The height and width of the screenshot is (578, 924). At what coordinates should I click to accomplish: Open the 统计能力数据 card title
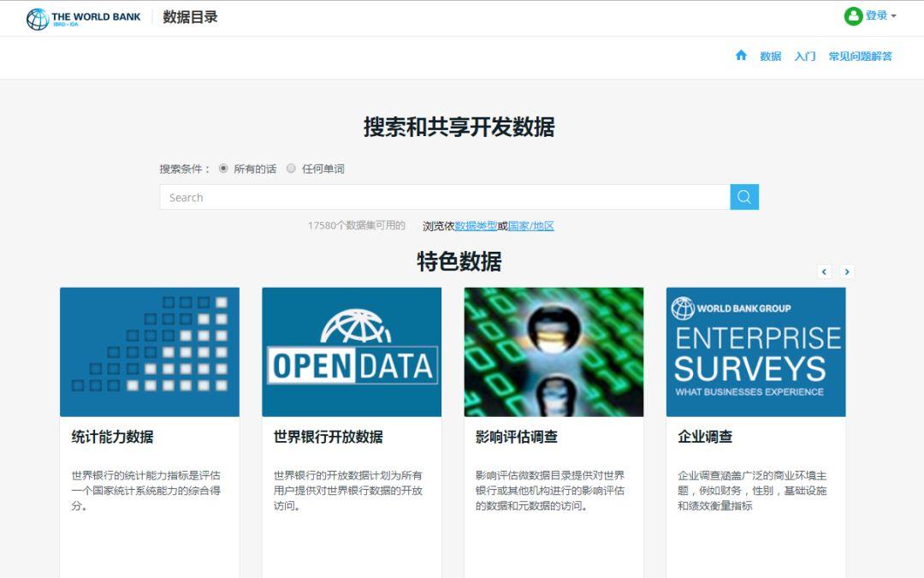[113, 437]
